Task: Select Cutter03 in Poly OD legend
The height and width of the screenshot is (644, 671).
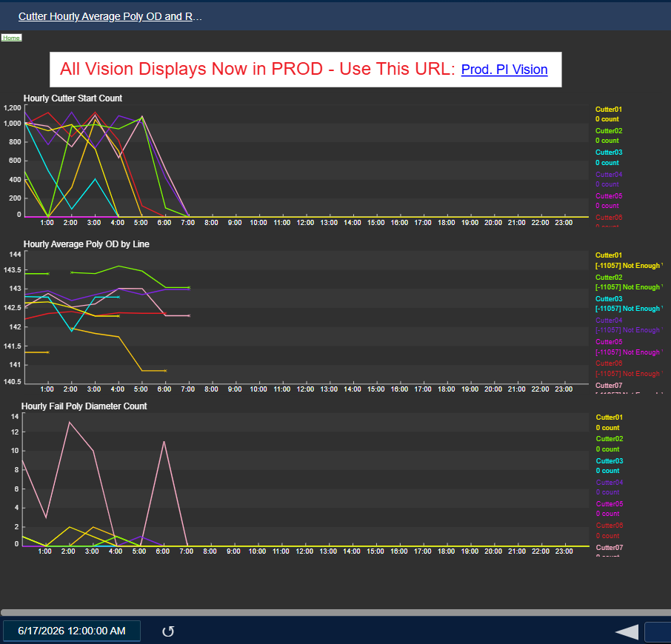Action: click(x=609, y=299)
